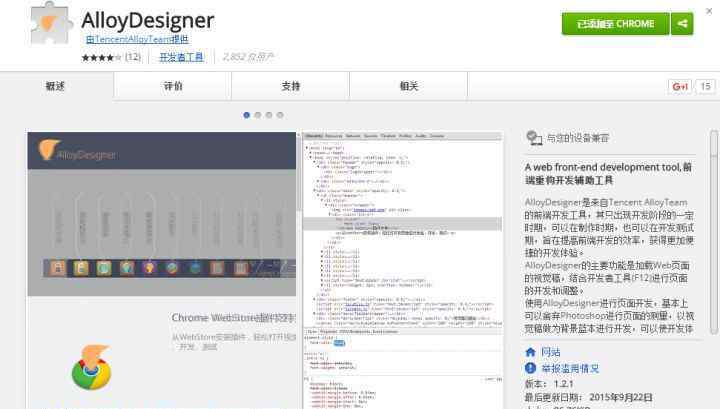720x409 pixels.
Task: Click the DevTools code screenshot thumbnail
Action: pos(402,270)
